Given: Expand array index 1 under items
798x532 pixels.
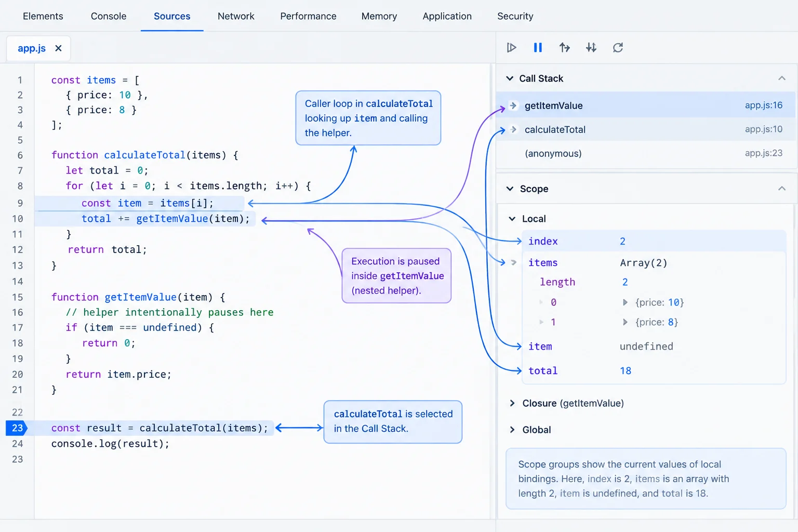Looking at the screenshot, I should point(541,322).
